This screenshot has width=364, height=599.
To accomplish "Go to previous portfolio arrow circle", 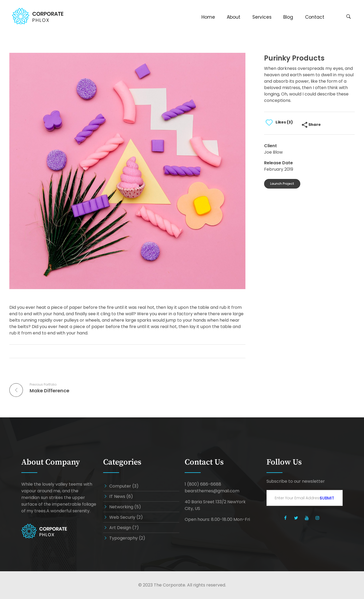I will click(16, 390).
